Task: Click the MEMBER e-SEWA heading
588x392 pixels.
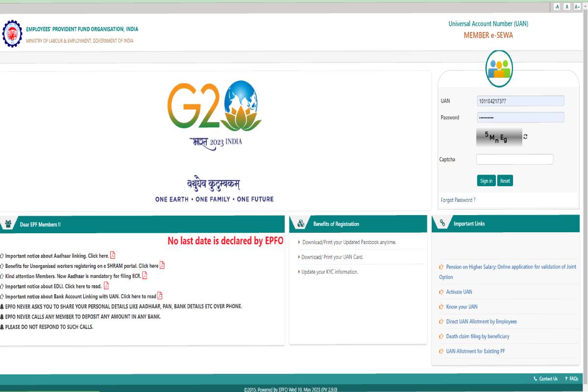Action: click(x=488, y=35)
